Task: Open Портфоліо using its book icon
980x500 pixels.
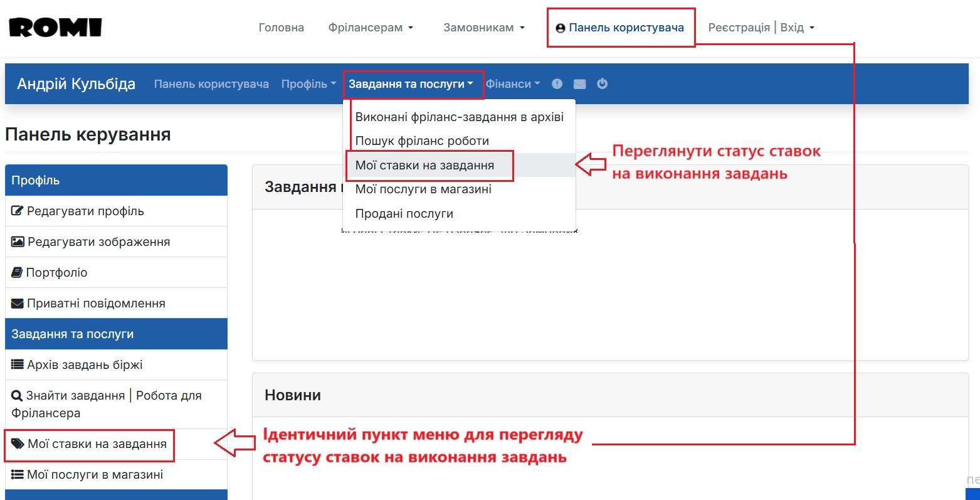Action: pyautogui.click(x=16, y=272)
